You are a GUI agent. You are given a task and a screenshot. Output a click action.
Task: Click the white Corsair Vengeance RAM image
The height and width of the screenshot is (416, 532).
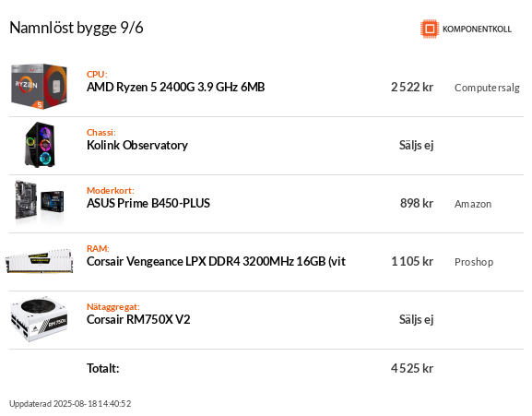click(x=39, y=261)
